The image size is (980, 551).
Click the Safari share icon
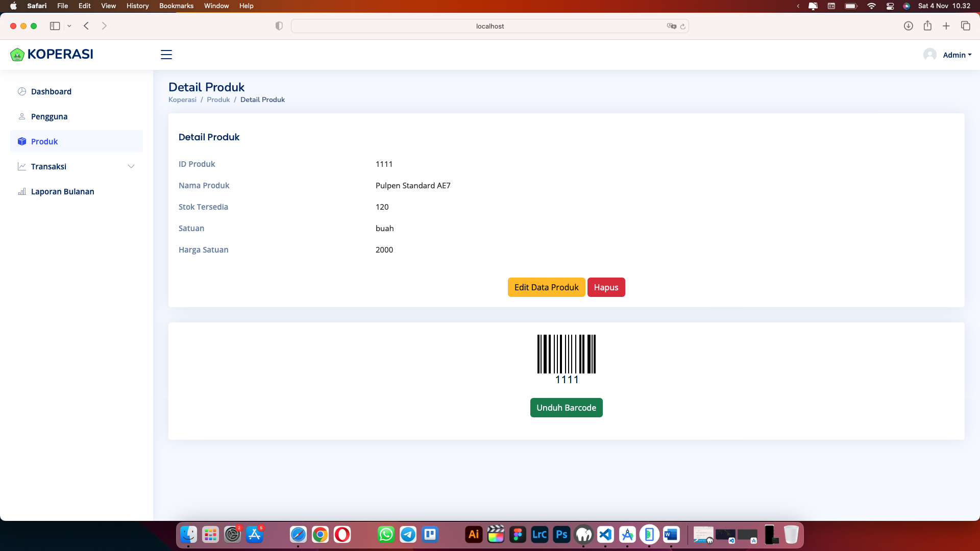pyautogui.click(x=927, y=26)
